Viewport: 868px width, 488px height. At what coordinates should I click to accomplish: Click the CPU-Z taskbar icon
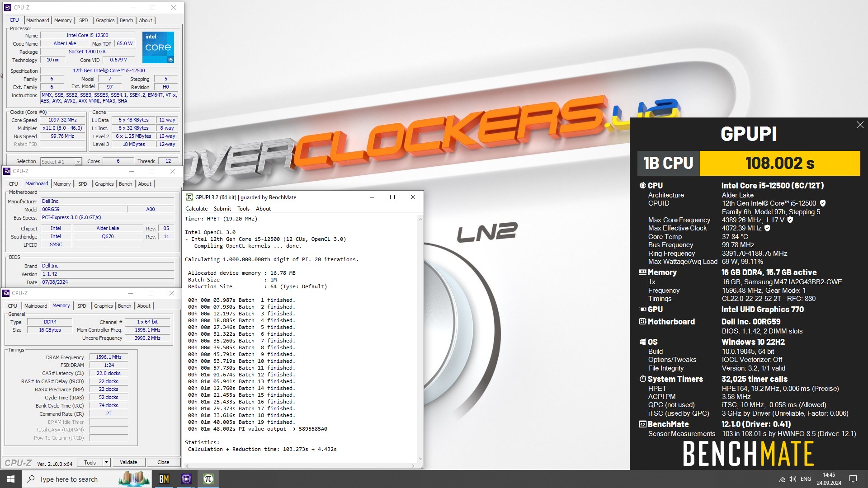(186, 479)
